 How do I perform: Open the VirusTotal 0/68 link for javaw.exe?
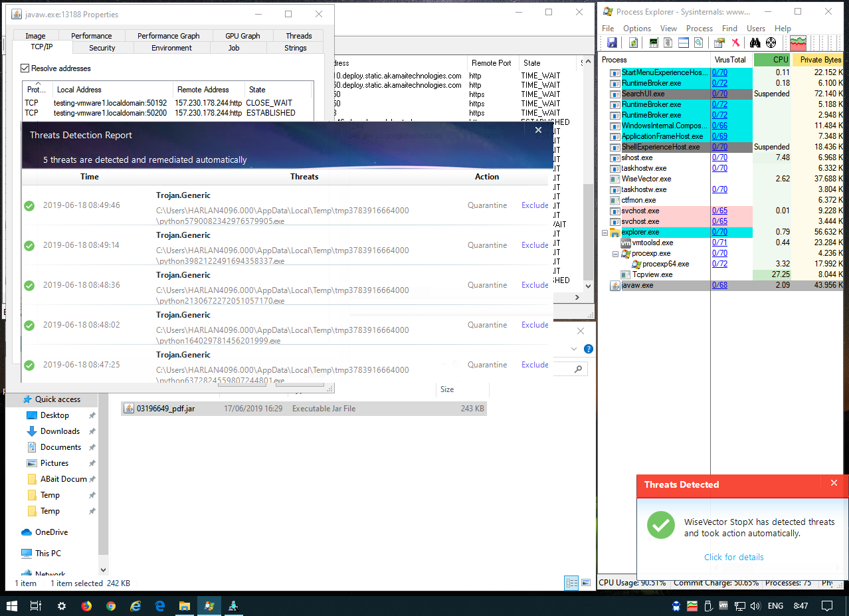click(x=719, y=285)
